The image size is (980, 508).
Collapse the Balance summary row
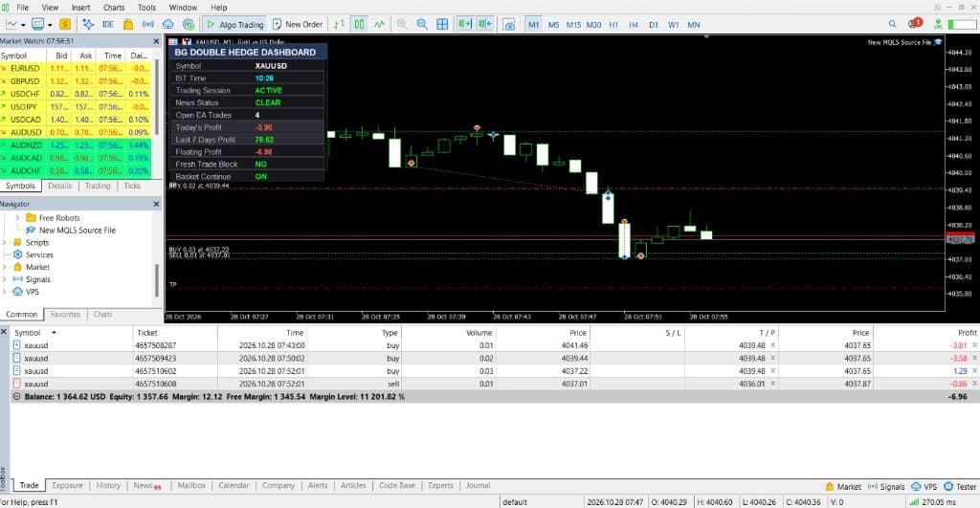(x=17, y=397)
